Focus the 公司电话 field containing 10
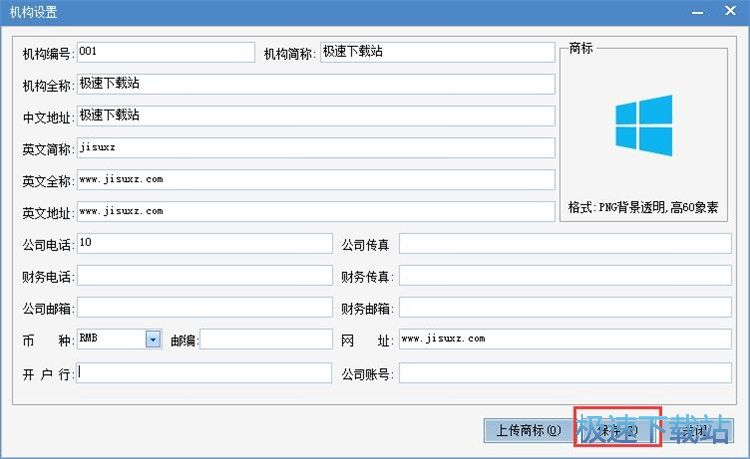 [x=204, y=243]
